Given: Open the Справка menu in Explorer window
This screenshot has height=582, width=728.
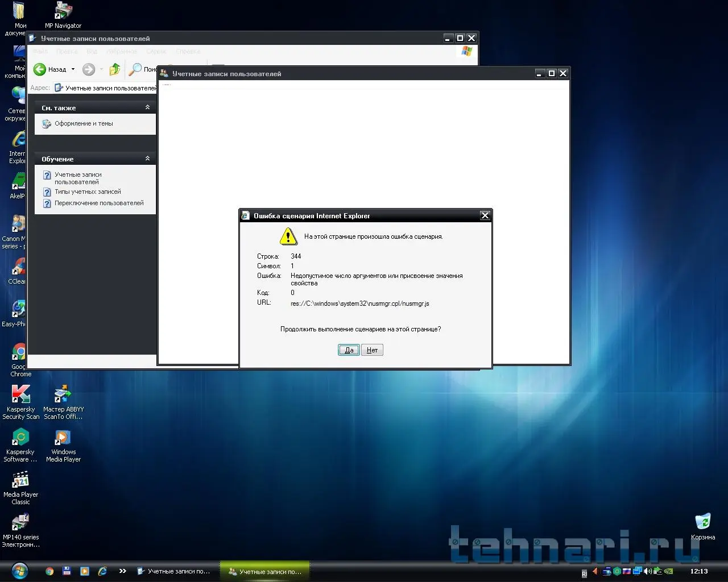Looking at the screenshot, I should [x=188, y=51].
